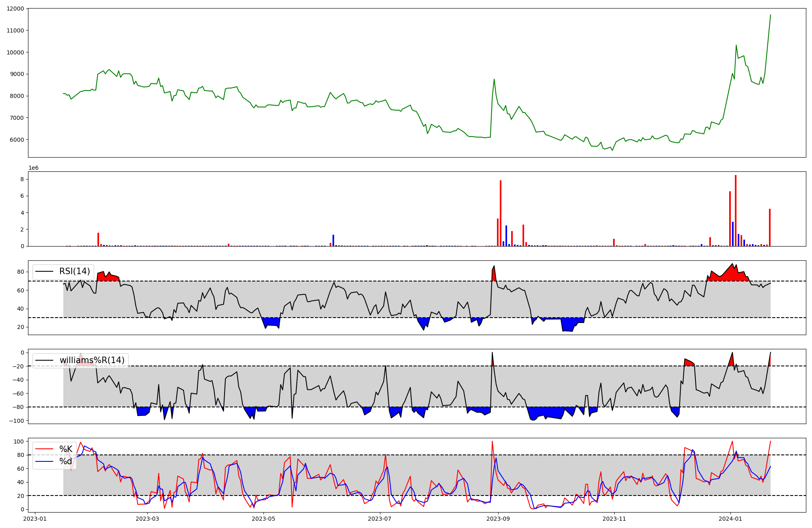Click the final price peak of the green line
The height and width of the screenshot is (528, 812).
(770, 15)
